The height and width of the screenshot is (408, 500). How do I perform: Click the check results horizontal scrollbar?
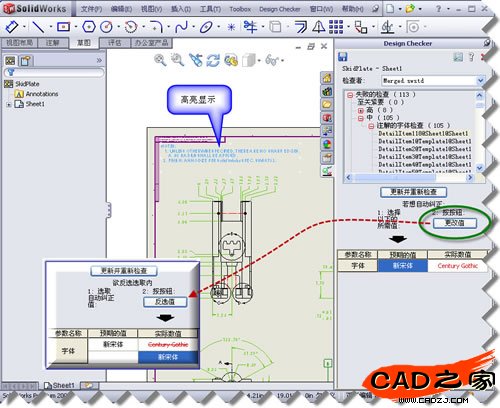[x=409, y=178]
